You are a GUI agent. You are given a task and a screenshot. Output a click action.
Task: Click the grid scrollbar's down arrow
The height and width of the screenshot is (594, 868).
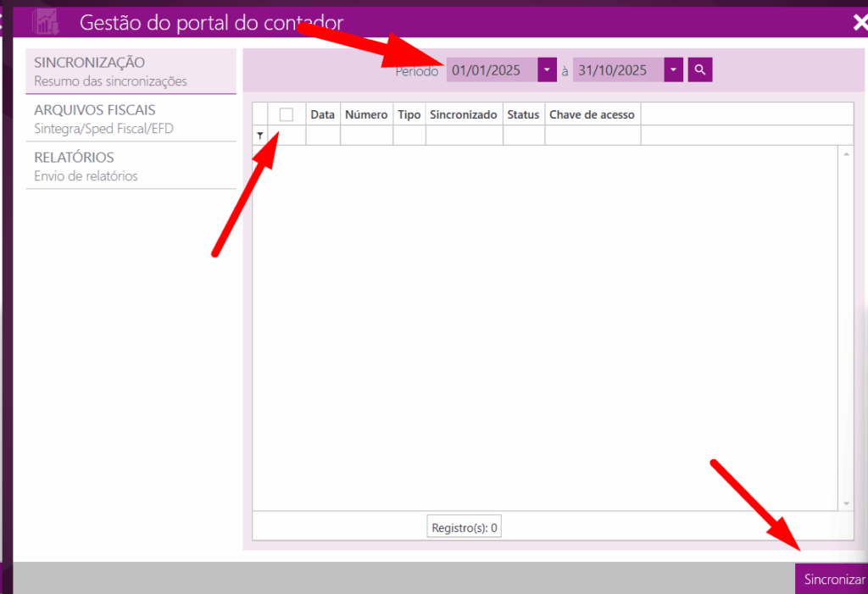point(847,503)
